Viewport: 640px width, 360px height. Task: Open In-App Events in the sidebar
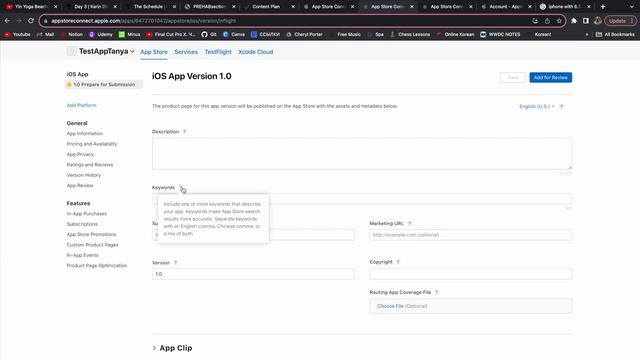tap(82, 255)
